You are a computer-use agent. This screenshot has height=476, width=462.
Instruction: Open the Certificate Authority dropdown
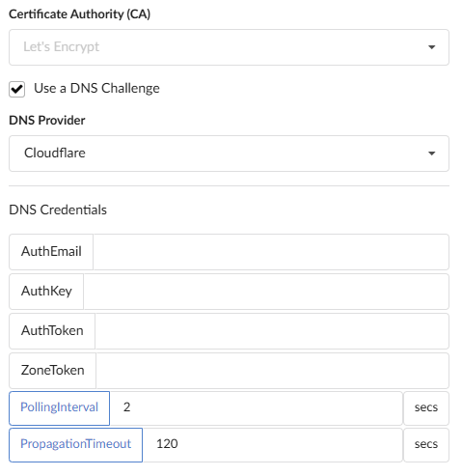tap(229, 47)
